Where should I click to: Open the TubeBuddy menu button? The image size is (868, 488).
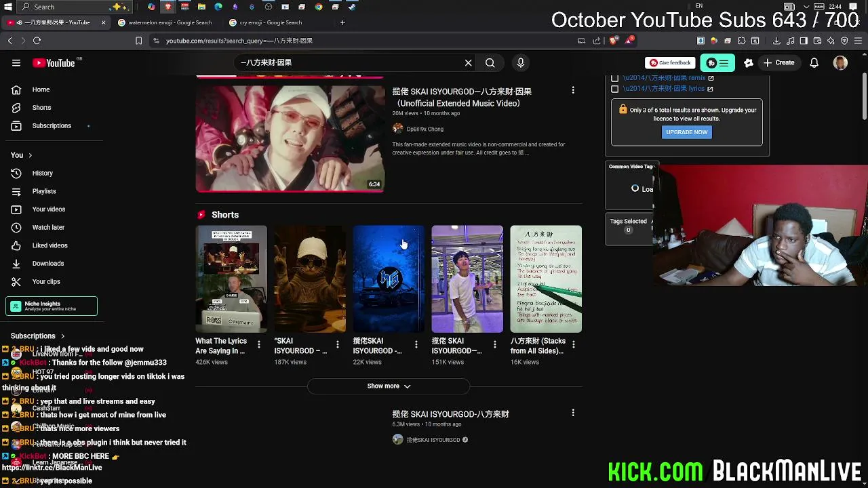tap(717, 63)
